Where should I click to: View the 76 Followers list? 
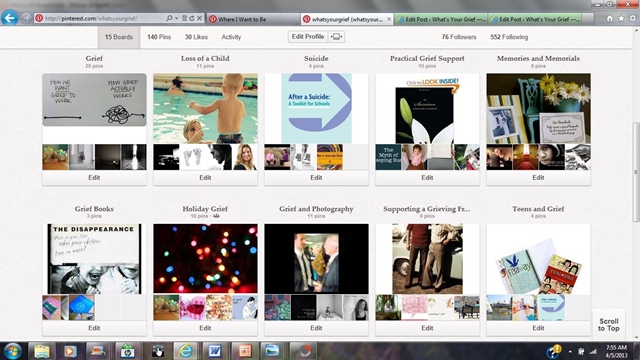459,37
